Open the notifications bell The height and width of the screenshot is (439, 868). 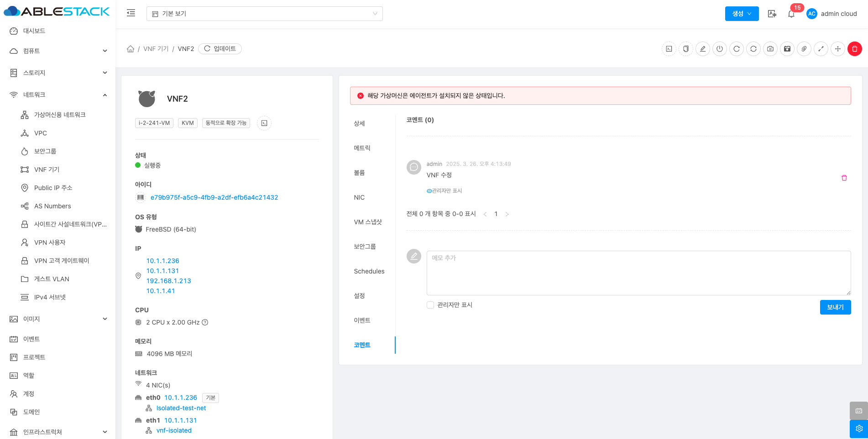pyautogui.click(x=791, y=14)
